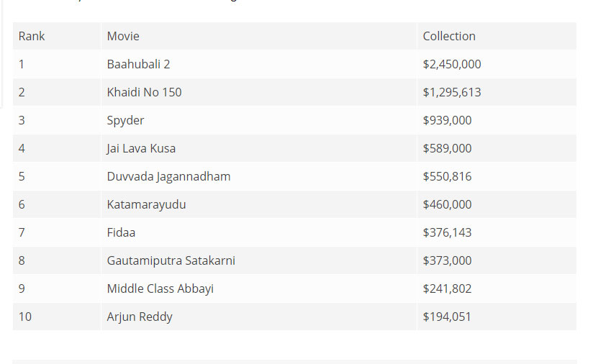Select the Gautamiputra Satakarni cell
Screen dimensions: 593x364
tap(258, 260)
